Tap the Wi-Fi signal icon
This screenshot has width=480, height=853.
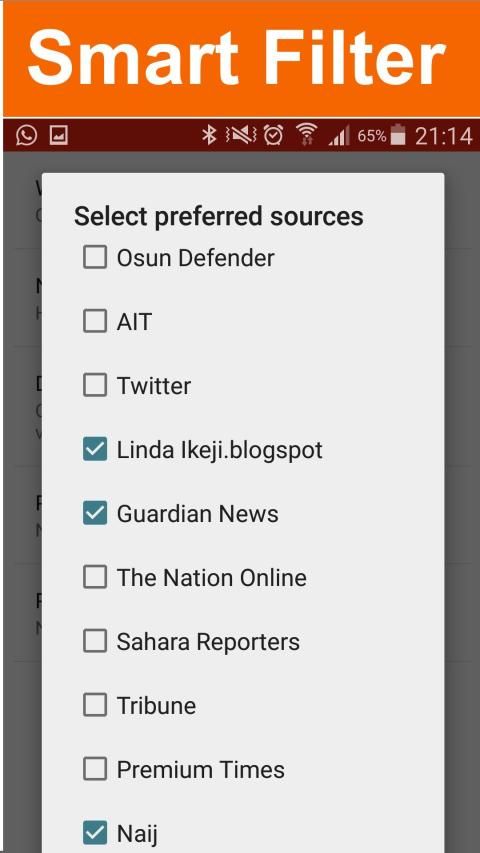(x=306, y=135)
